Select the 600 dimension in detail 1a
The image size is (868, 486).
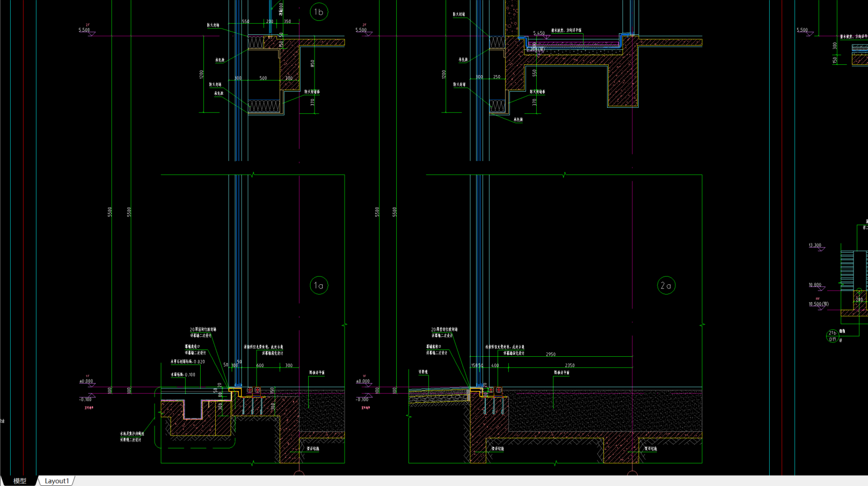[x=260, y=365]
